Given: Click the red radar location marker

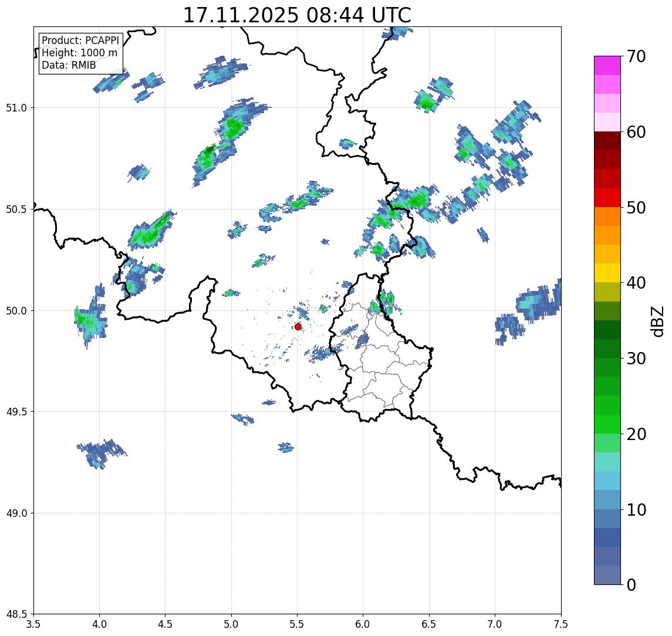Looking at the screenshot, I should pyautogui.click(x=298, y=327).
